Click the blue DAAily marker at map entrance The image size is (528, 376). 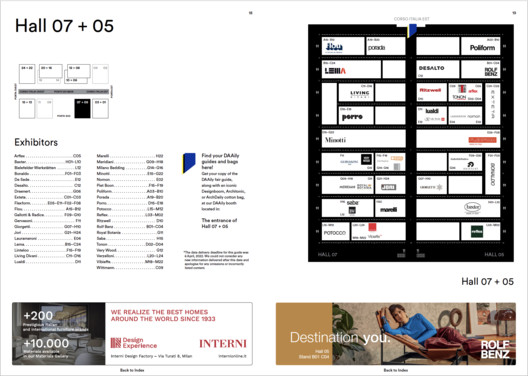tap(412, 30)
